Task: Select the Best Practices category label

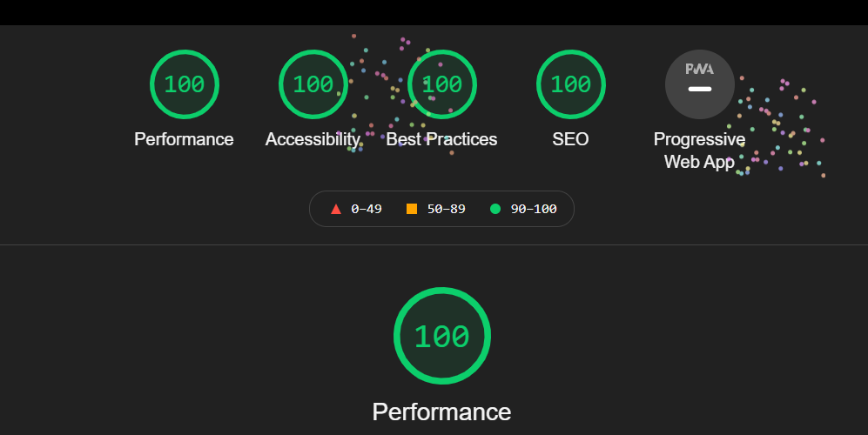Action: [441, 139]
